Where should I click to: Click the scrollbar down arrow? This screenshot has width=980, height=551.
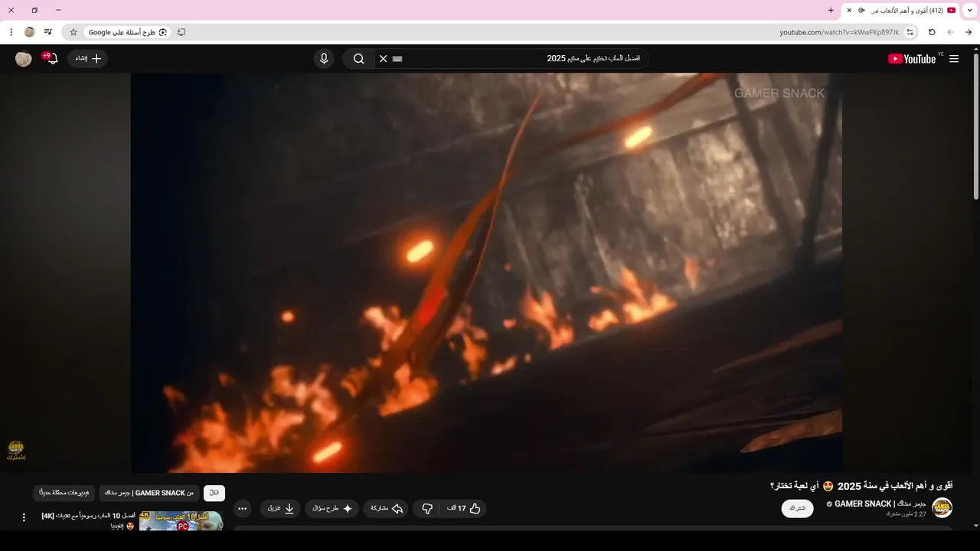[x=975, y=526]
